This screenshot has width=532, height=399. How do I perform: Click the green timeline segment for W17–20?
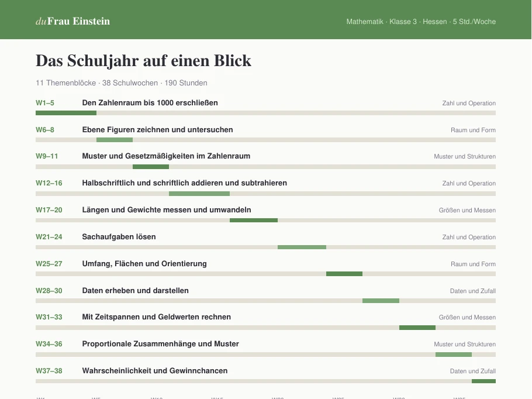click(254, 220)
